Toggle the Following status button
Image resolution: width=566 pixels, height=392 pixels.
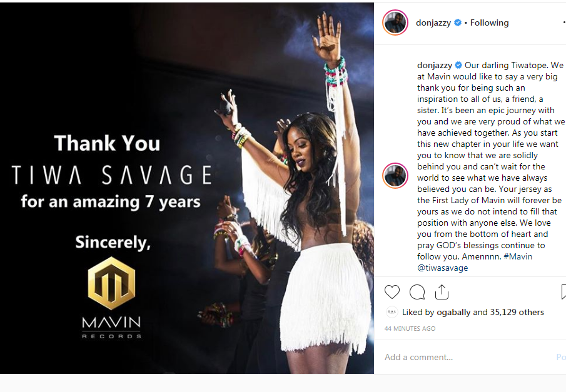(489, 23)
